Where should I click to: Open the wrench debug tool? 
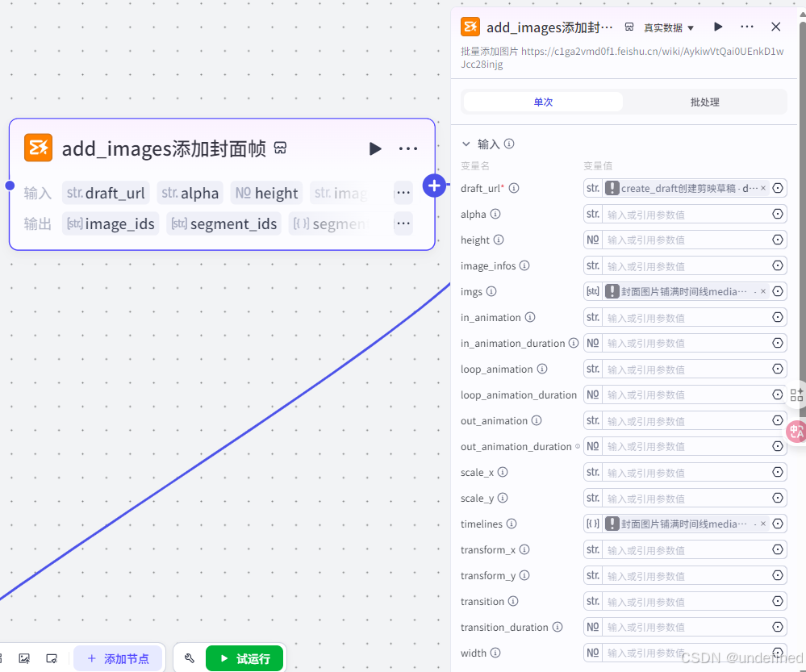pos(189,658)
